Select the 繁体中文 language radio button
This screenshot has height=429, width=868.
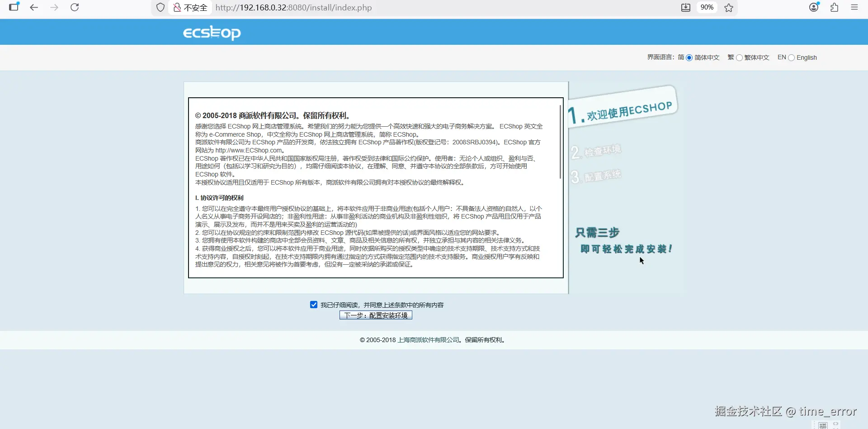pyautogui.click(x=740, y=57)
